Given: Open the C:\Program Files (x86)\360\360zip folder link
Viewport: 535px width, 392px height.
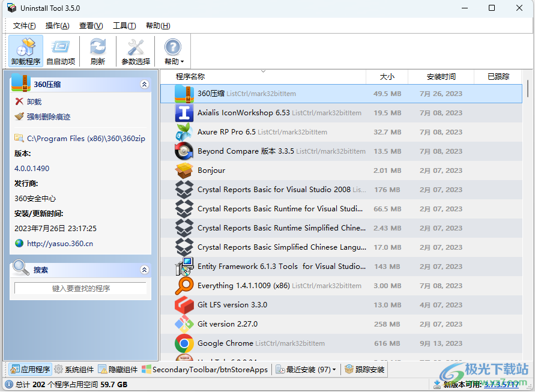Looking at the screenshot, I should (x=86, y=139).
